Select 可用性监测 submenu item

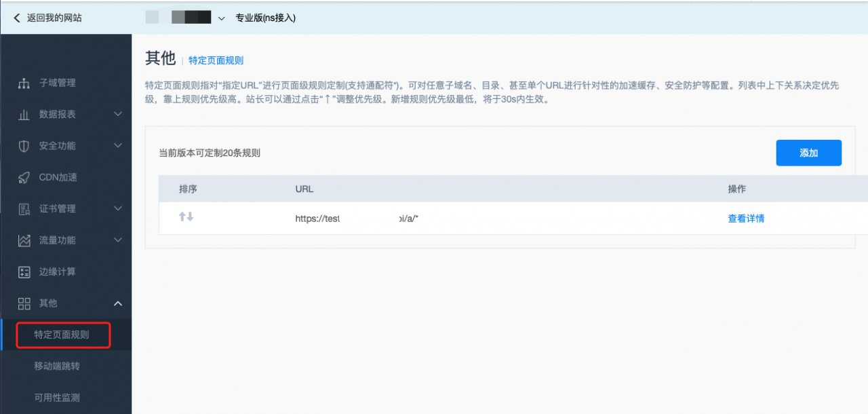[x=57, y=397]
